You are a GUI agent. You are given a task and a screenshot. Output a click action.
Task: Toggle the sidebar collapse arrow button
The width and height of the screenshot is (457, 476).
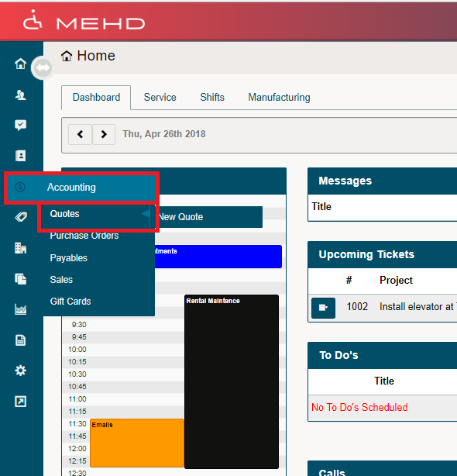tap(42, 67)
